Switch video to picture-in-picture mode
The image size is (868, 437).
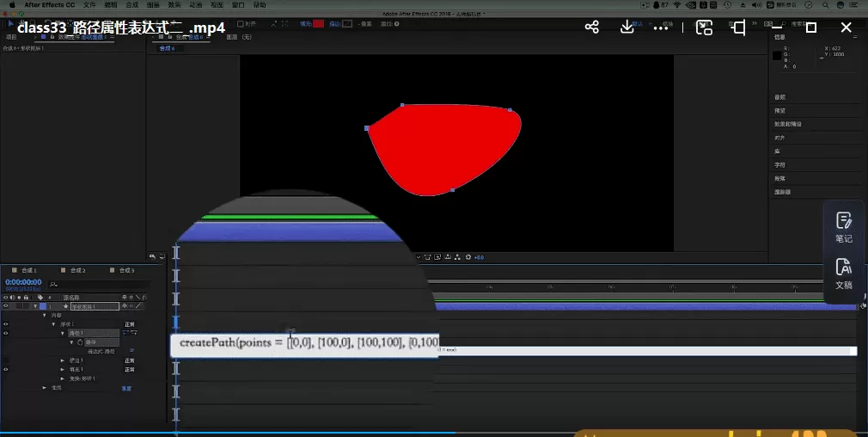pos(704,28)
